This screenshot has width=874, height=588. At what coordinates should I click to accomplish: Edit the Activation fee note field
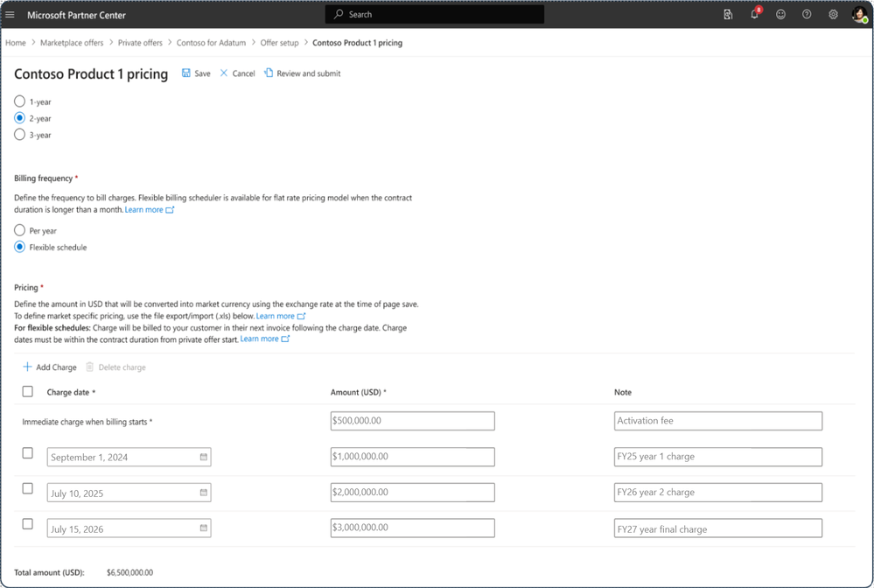coord(718,421)
